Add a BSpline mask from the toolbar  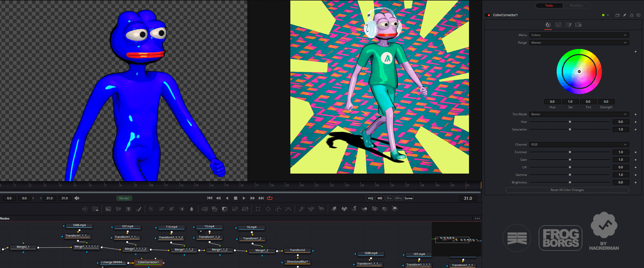click(x=288, y=209)
